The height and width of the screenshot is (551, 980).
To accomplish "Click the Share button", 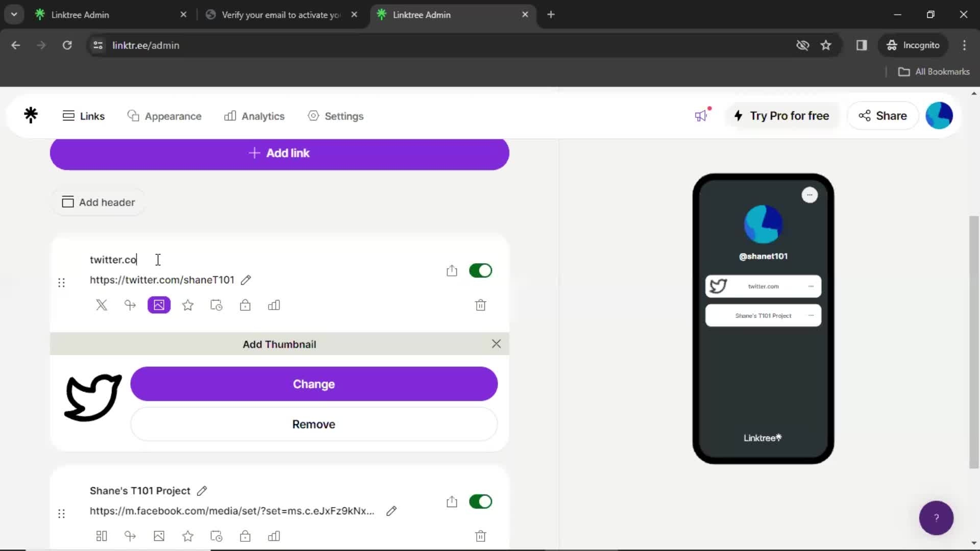I will coord(883,116).
